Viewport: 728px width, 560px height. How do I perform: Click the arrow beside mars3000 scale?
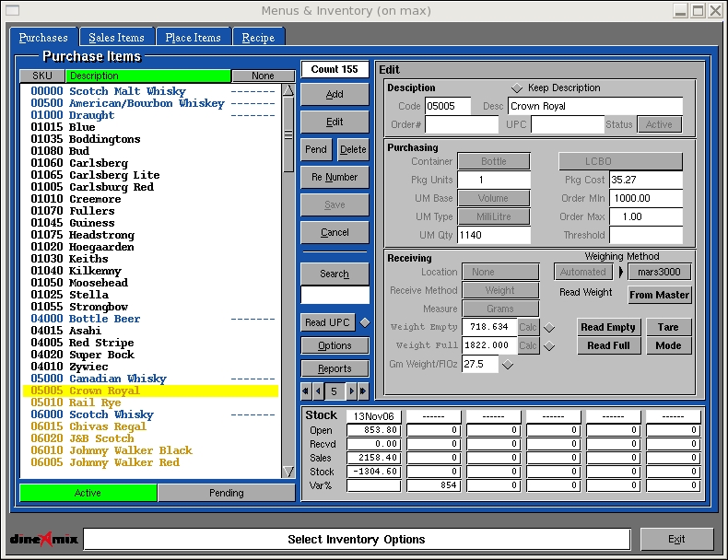pos(621,272)
